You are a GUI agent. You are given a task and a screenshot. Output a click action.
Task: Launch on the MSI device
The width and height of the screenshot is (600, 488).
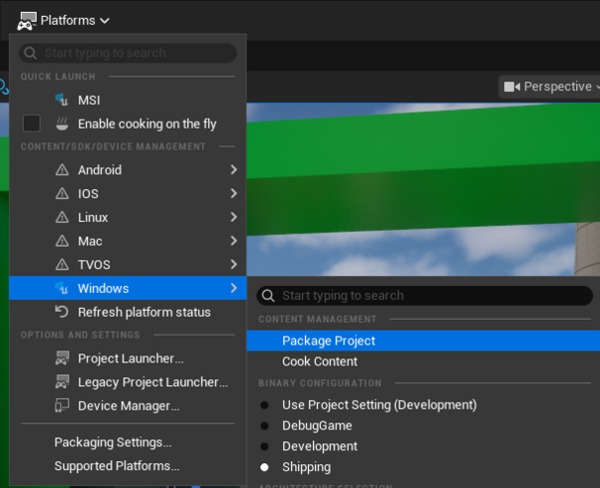[x=128, y=100]
